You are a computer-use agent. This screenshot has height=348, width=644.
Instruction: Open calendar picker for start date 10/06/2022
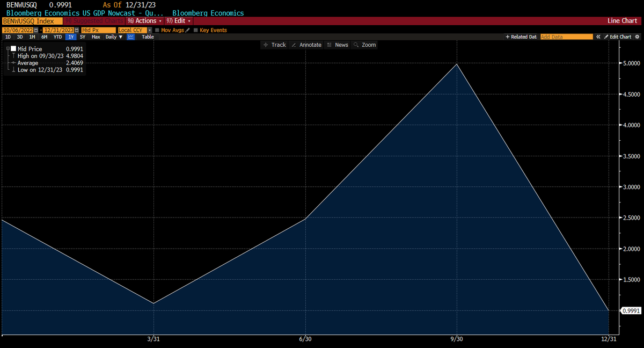(x=36, y=31)
